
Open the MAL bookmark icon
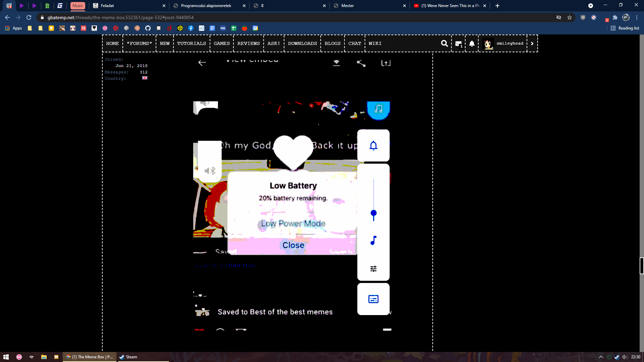point(223,28)
